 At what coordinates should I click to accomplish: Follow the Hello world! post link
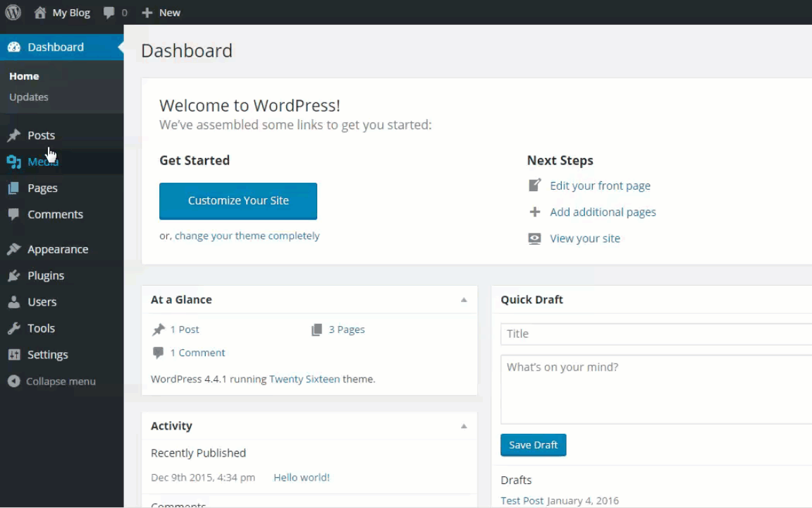coord(302,478)
